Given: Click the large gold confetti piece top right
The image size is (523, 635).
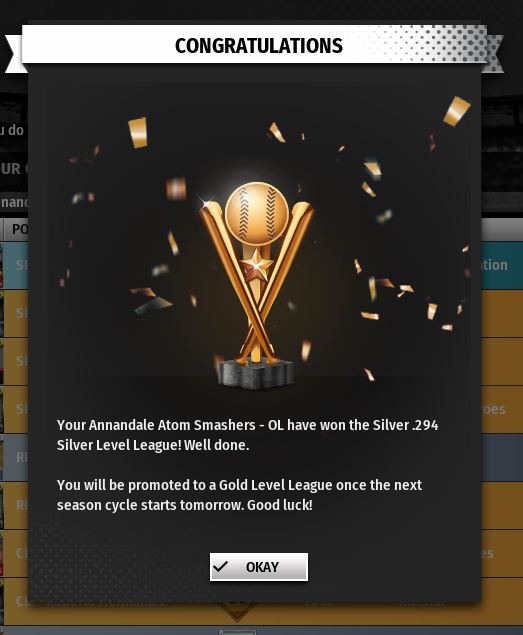Looking at the screenshot, I should (457, 111).
